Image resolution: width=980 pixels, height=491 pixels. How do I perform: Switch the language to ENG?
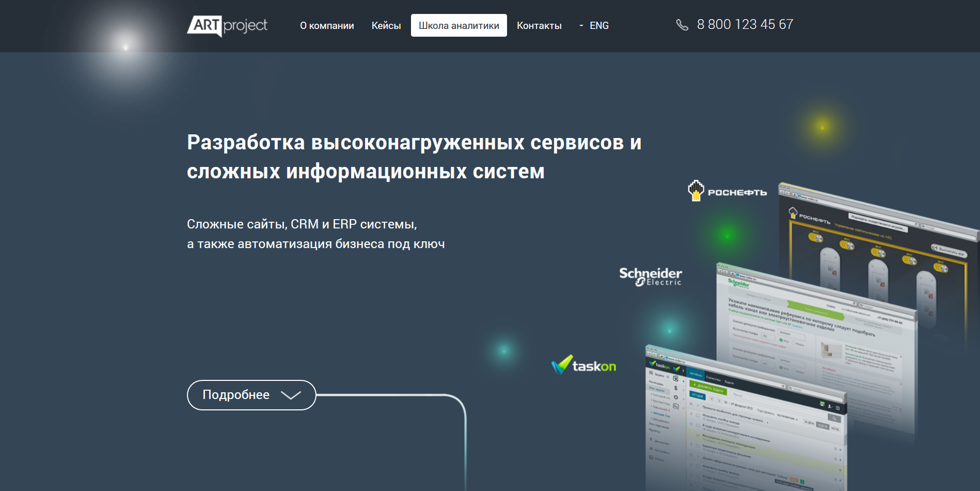599,25
